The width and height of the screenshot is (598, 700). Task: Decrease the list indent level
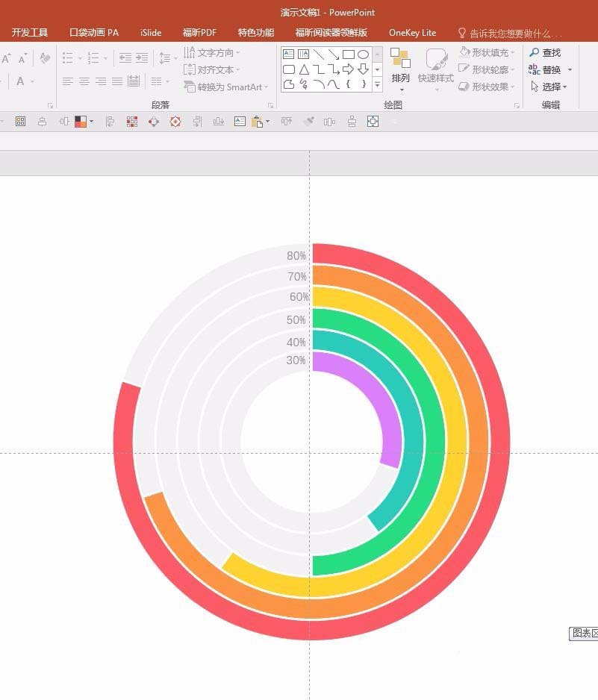[125, 58]
